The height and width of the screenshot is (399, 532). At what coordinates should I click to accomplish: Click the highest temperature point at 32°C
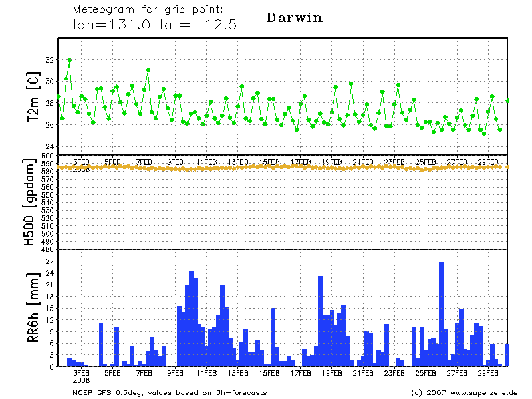click(x=69, y=60)
